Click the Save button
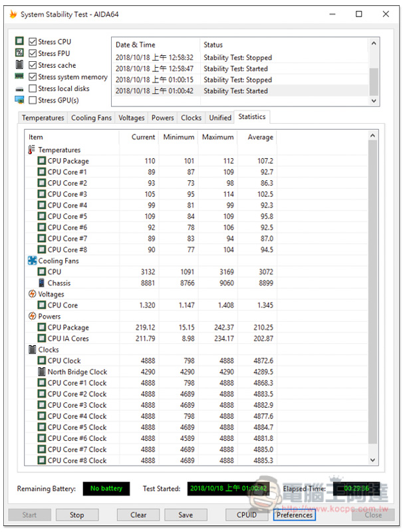 click(186, 515)
